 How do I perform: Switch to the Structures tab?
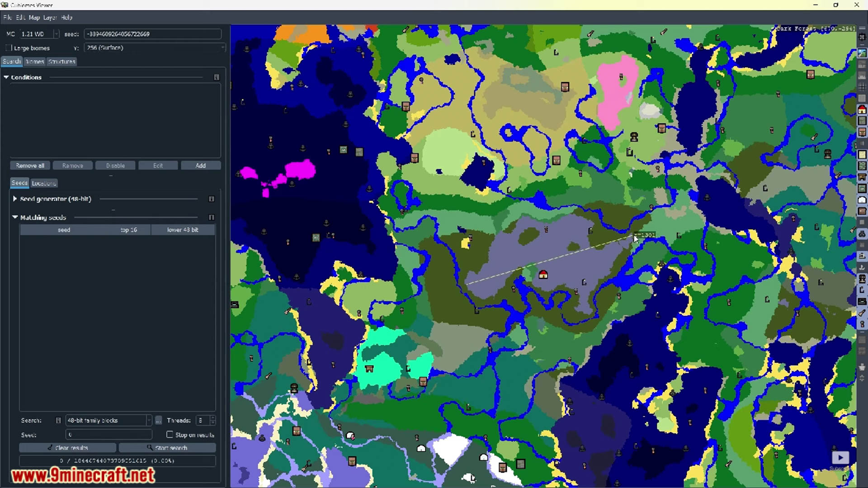61,61
